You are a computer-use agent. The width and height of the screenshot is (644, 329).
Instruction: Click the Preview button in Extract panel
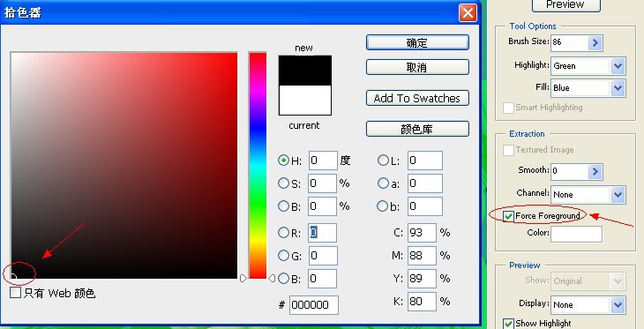point(565,5)
